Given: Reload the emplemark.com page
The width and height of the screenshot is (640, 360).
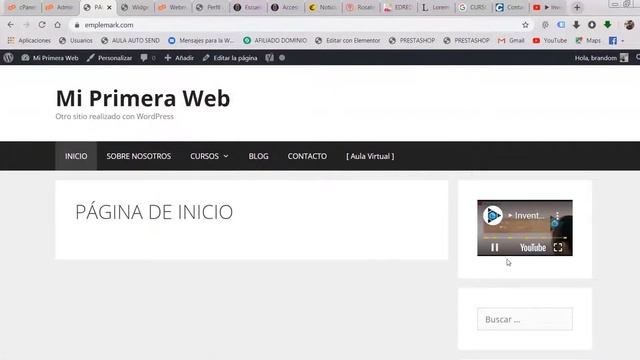Looking at the screenshot, I should tap(42, 25).
